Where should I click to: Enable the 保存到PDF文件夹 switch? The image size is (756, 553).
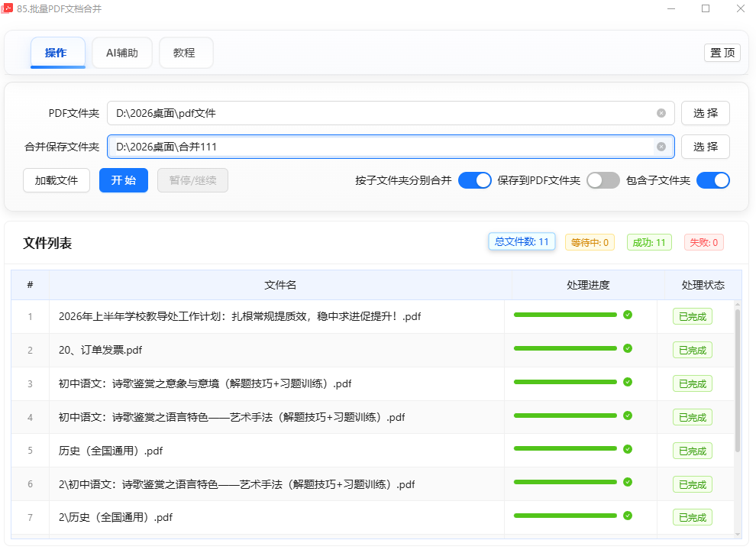(x=603, y=181)
